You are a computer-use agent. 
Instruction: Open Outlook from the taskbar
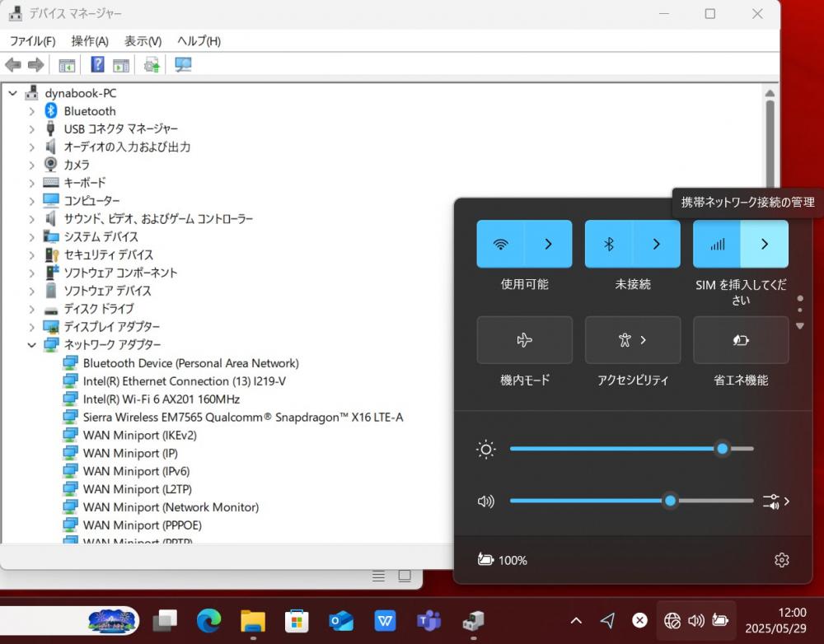click(341, 621)
